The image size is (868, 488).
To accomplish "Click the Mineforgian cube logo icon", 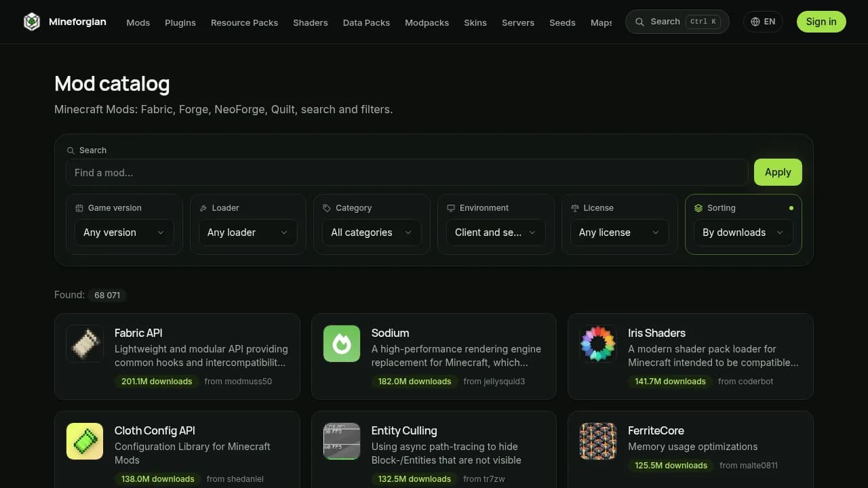I will pyautogui.click(x=32, y=22).
